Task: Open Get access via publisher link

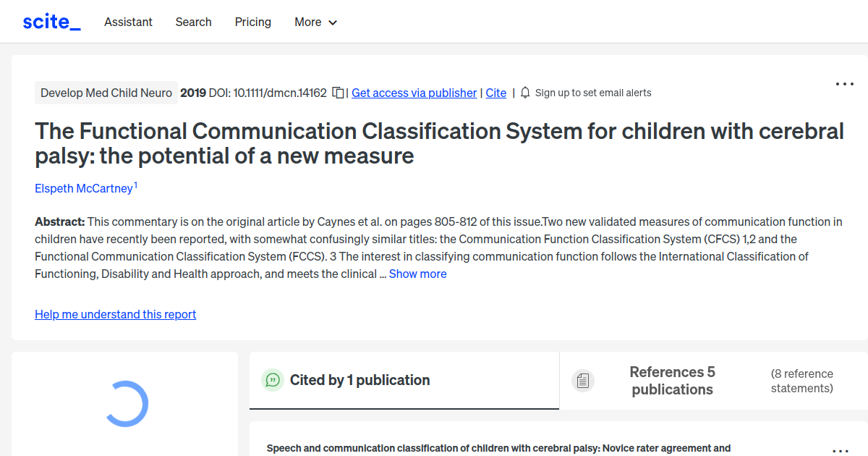Action: (414, 93)
